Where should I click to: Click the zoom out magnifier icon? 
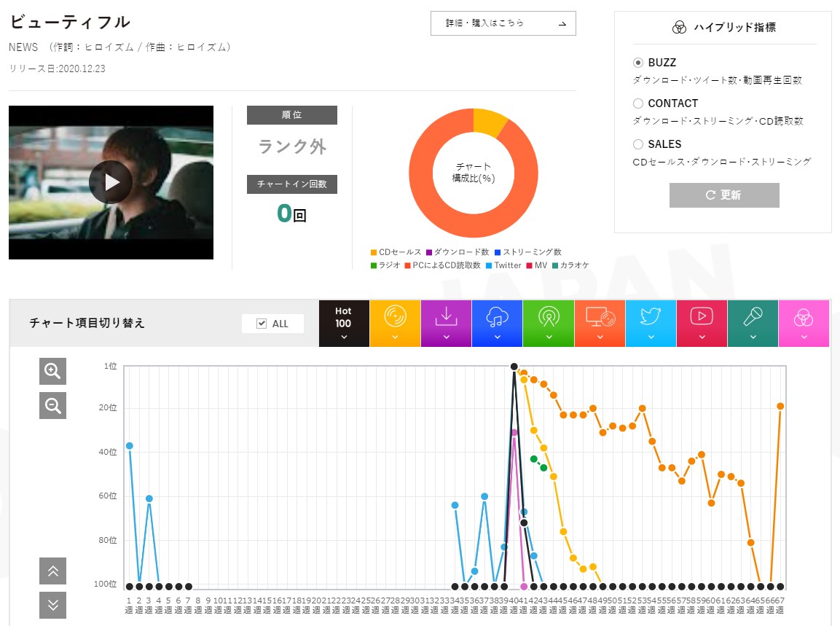[x=52, y=405]
